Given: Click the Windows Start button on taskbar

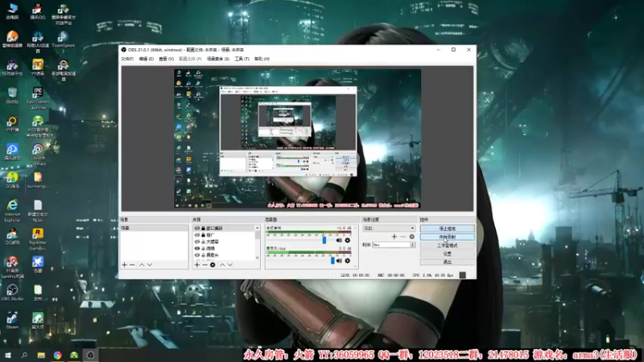Looking at the screenshot, I should [x=8, y=355].
